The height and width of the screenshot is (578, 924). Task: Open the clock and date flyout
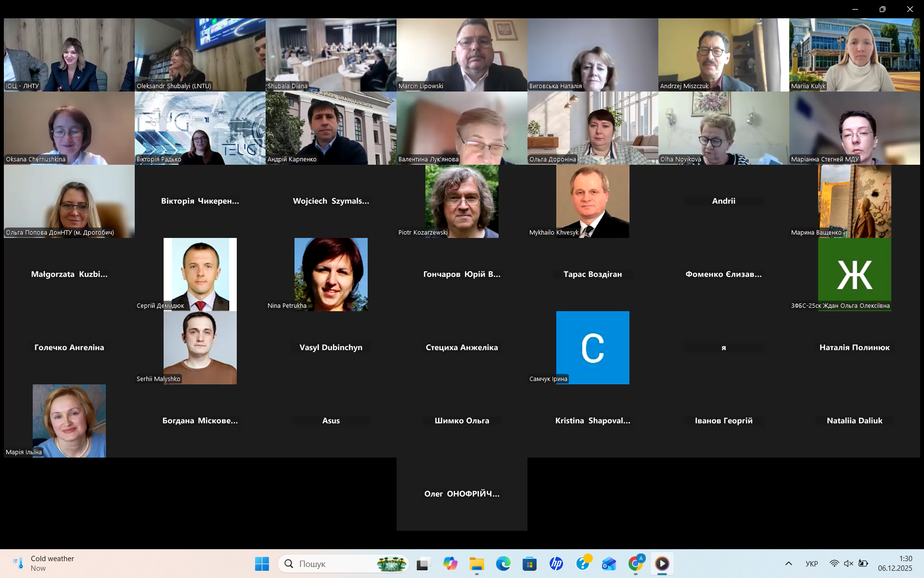point(895,564)
